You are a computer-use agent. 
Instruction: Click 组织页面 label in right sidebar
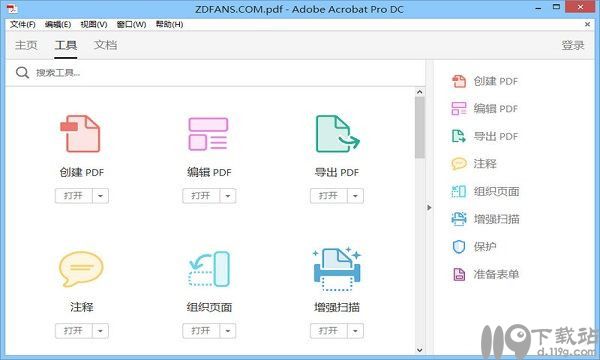496,191
